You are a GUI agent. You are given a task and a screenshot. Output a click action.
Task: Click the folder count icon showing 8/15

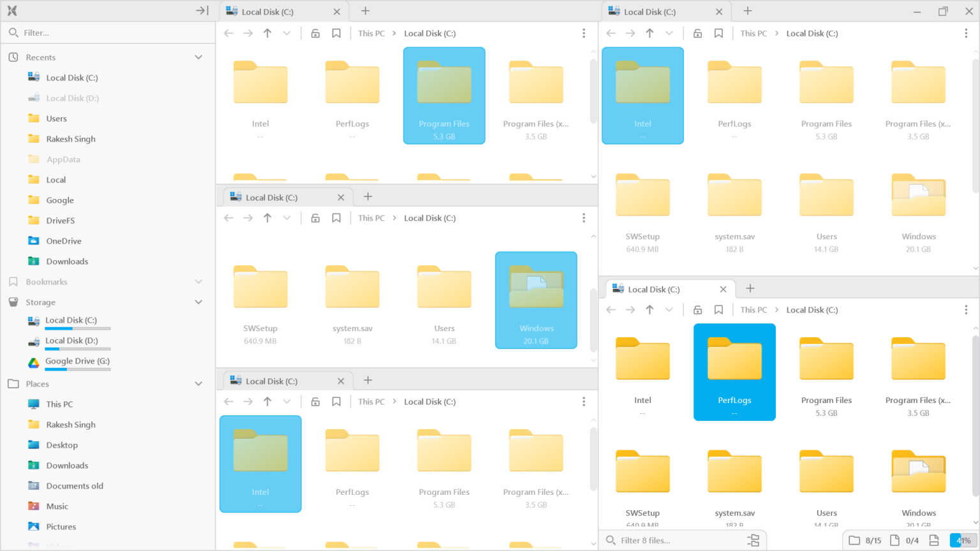tap(865, 540)
